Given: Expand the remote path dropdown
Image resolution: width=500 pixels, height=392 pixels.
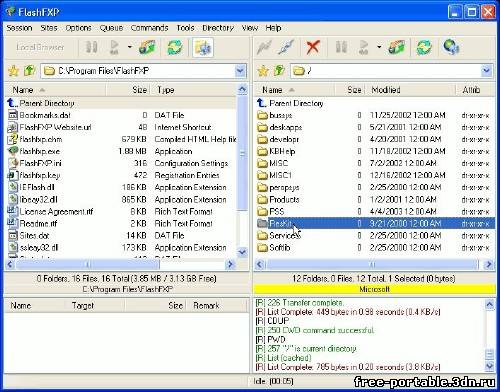Looking at the screenshot, I should [487, 71].
